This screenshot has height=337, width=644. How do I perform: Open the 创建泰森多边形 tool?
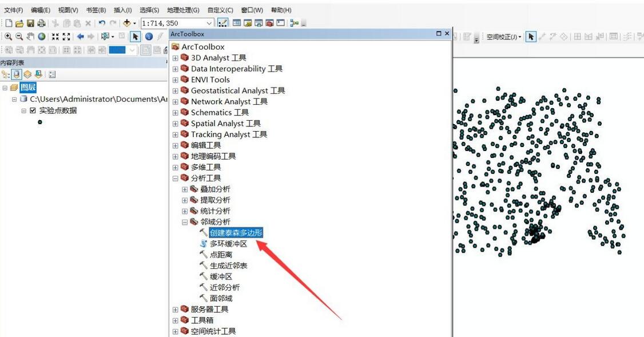click(236, 233)
